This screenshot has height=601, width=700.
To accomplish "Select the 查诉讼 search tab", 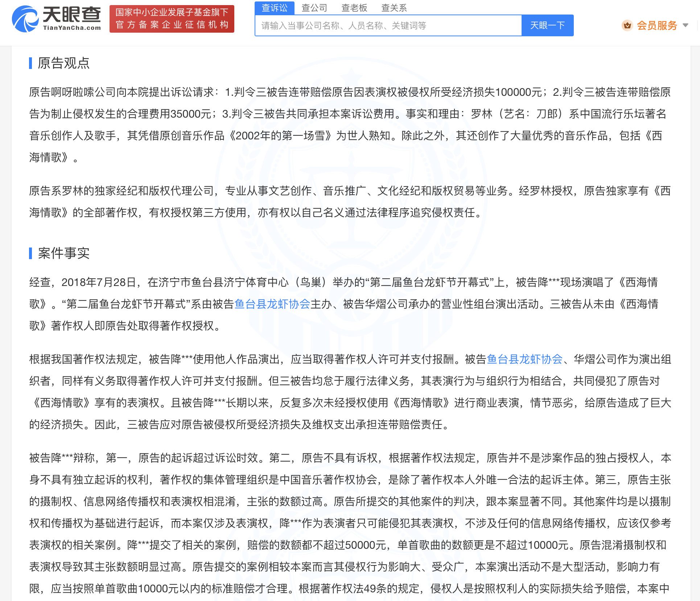I will [275, 8].
